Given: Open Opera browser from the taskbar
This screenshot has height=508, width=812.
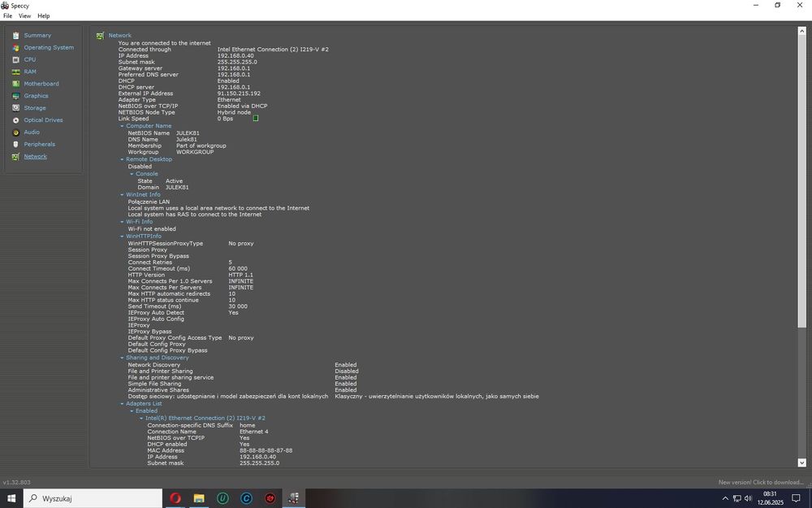Looking at the screenshot, I should [x=175, y=498].
